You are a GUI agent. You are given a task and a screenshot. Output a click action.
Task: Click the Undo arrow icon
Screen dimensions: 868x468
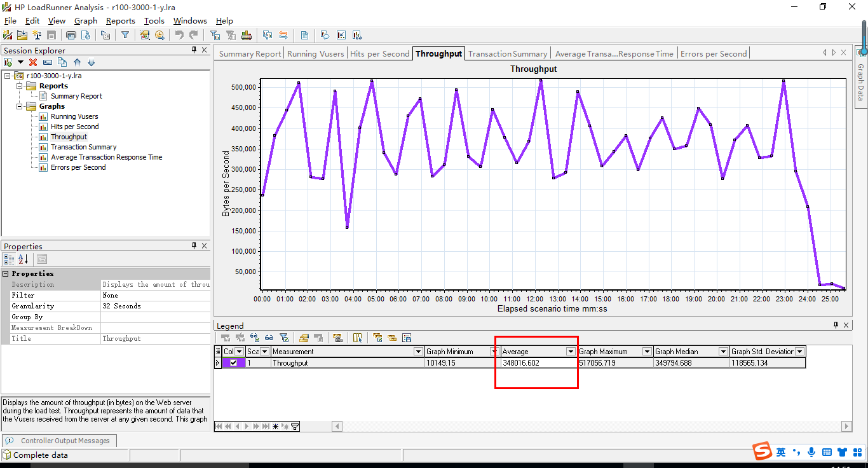[179, 35]
